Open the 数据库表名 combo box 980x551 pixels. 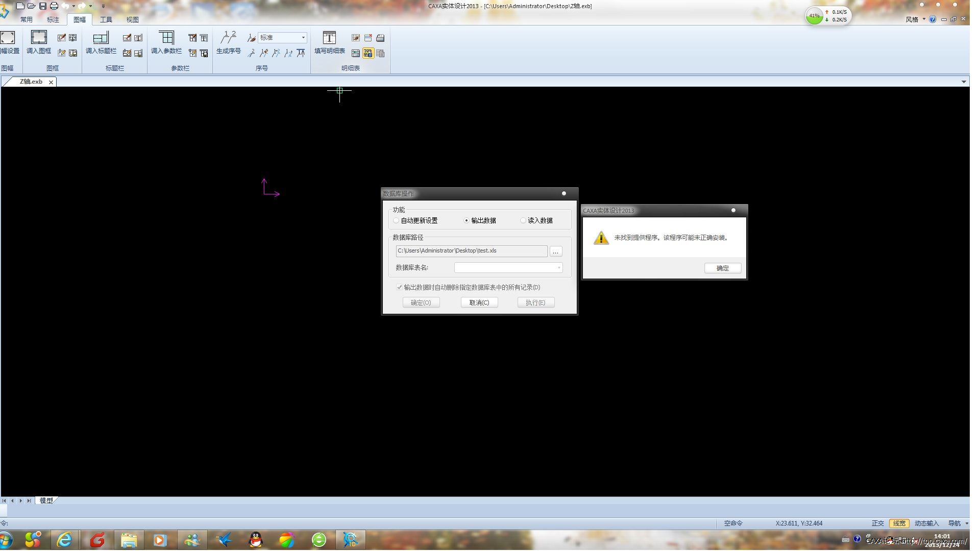[x=508, y=268]
